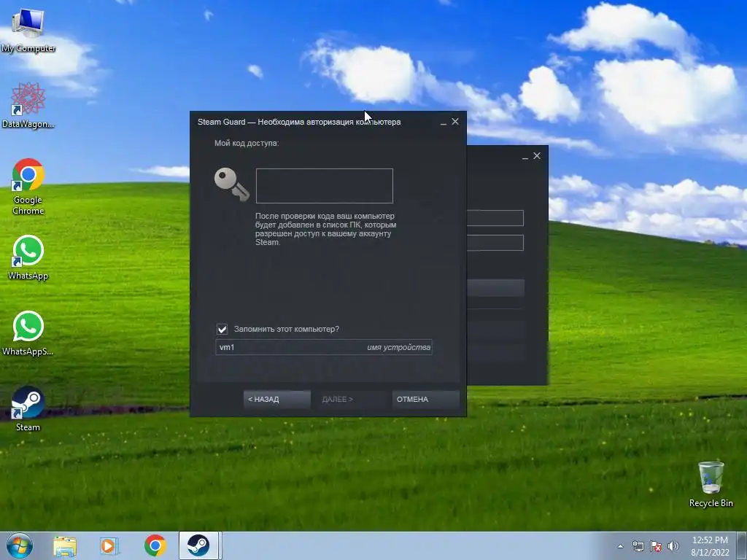Click the device name field containing vm1

[x=324, y=347]
